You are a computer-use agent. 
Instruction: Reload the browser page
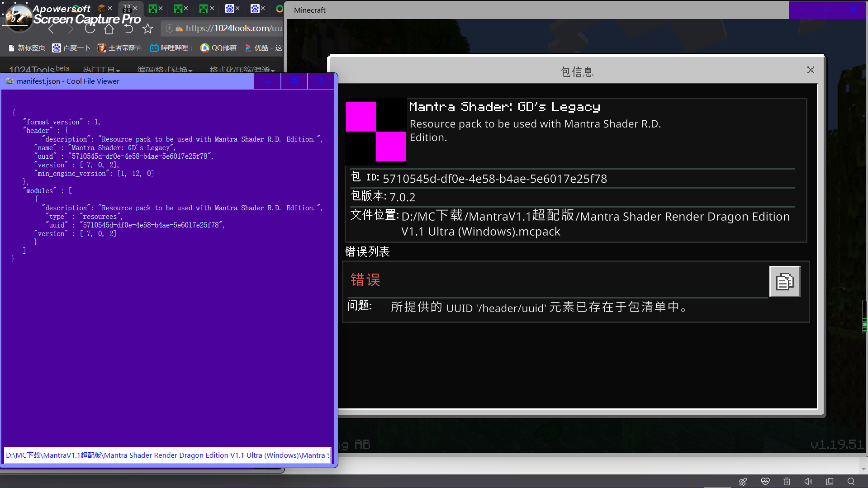pyautogui.click(x=90, y=29)
